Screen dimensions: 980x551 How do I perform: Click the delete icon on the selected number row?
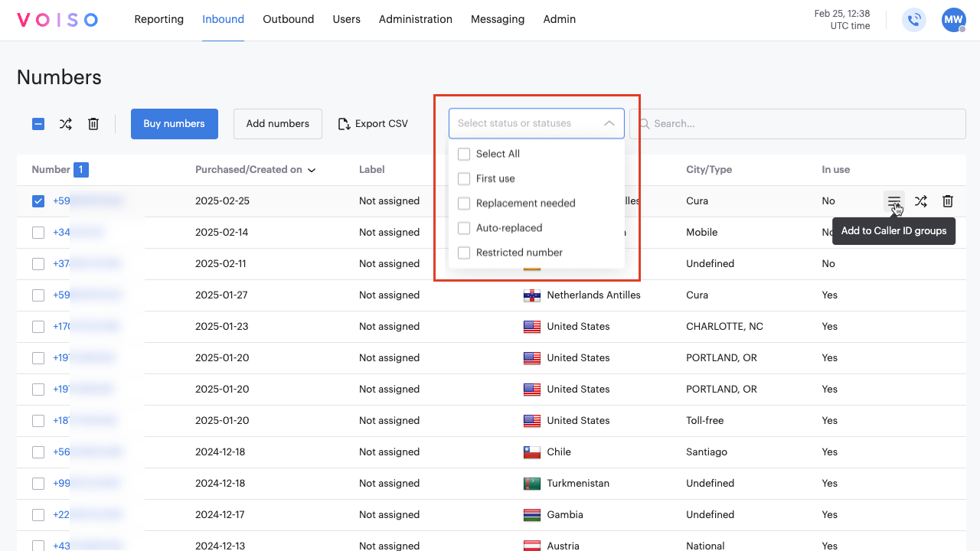tap(947, 201)
